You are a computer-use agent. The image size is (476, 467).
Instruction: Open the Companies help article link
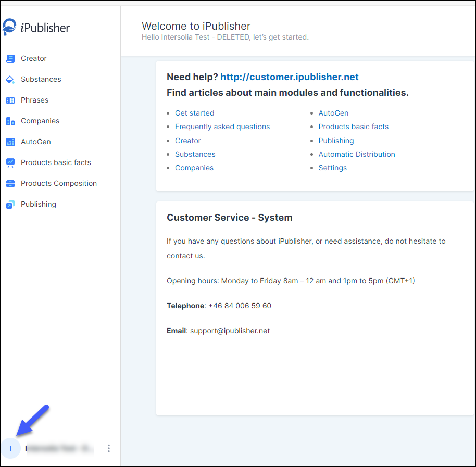click(x=194, y=168)
